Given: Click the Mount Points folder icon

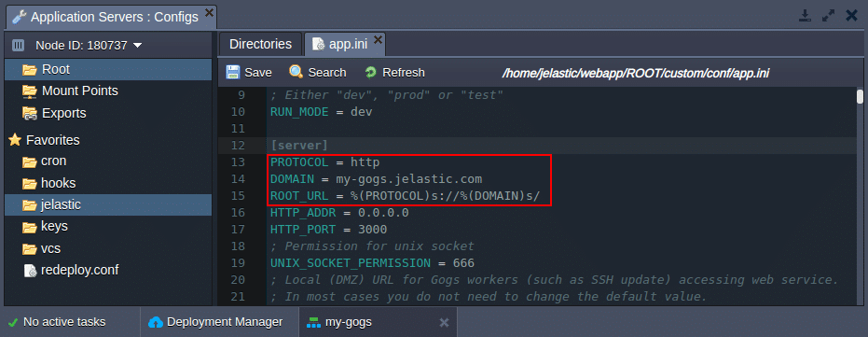Looking at the screenshot, I should (x=29, y=91).
